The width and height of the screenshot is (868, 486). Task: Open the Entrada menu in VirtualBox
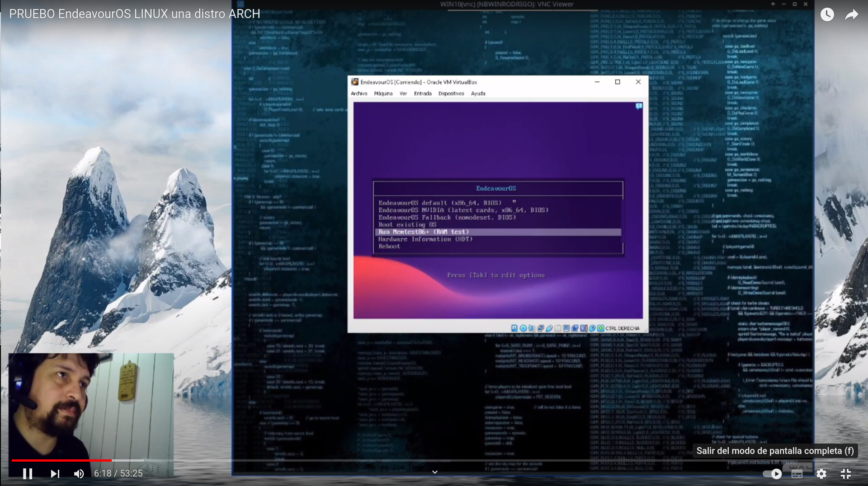click(x=423, y=93)
